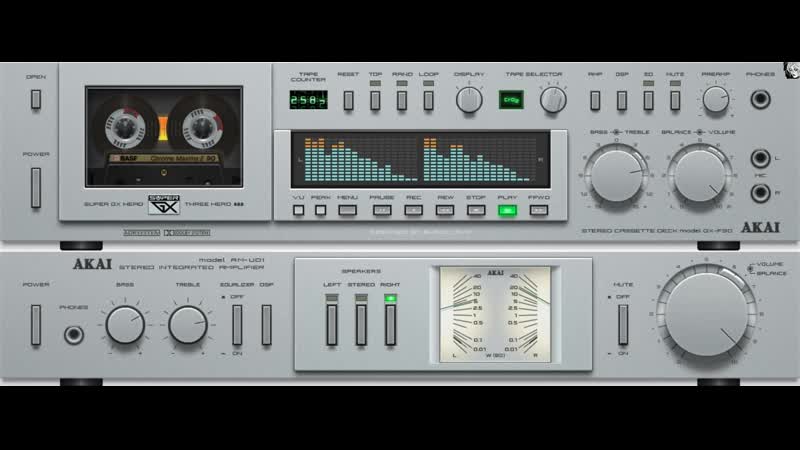Click the TAPE SELECTOR knob
Screen dimensions: 800x450
tap(553, 99)
